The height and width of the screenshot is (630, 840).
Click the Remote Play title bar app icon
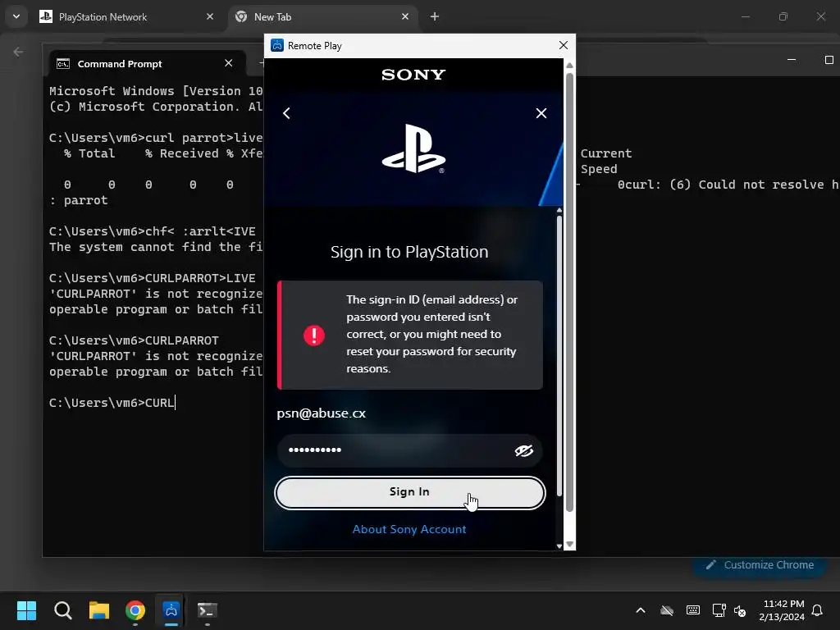[x=277, y=46]
